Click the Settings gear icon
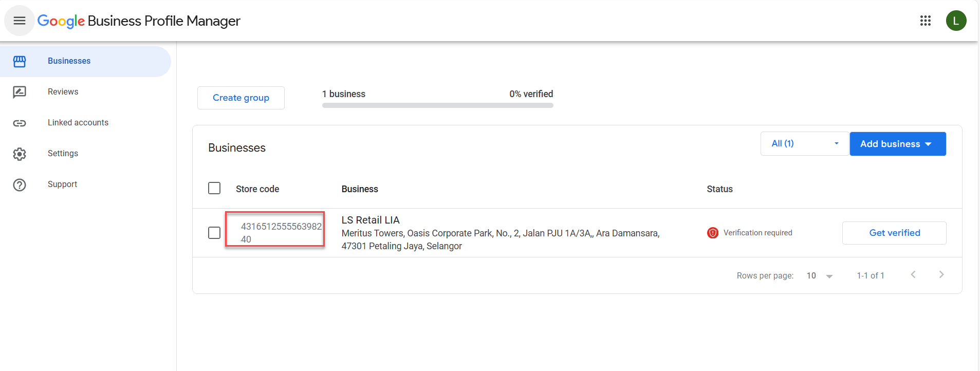 [20, 154]
